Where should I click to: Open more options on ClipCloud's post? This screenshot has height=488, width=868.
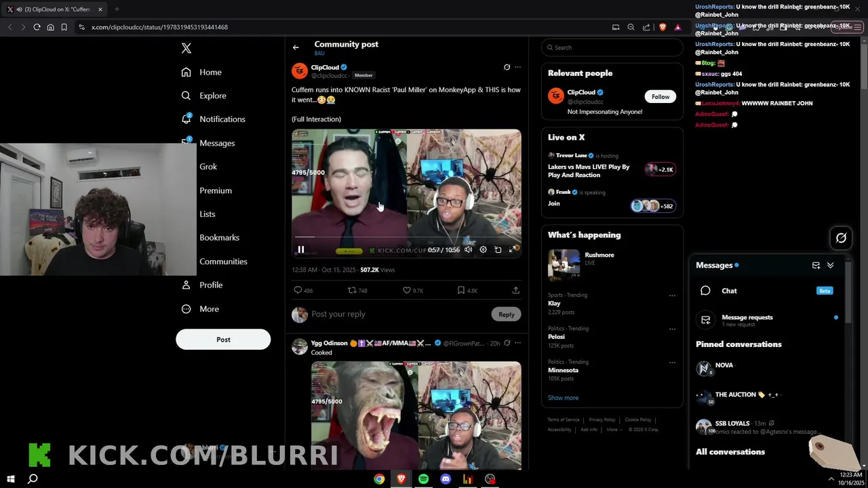[x=518, y=67]
